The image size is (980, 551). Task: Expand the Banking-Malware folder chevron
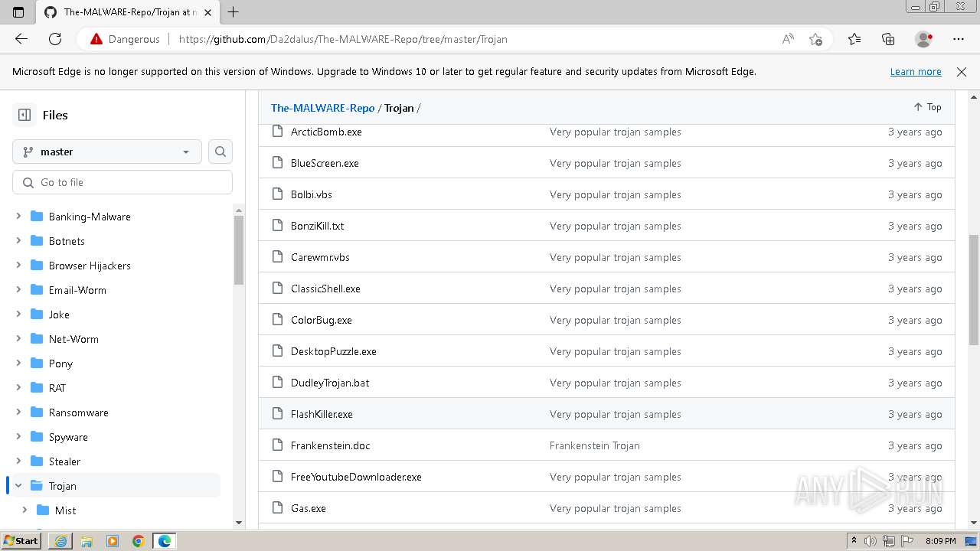point(18,217)
